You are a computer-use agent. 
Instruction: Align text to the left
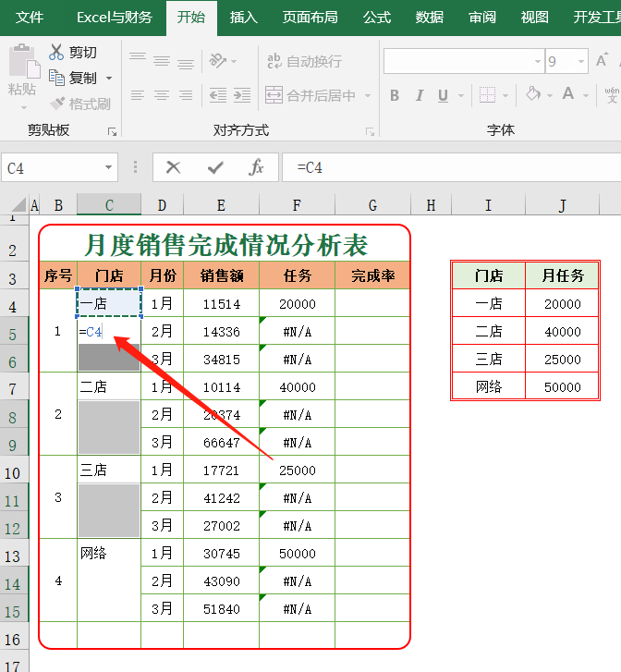[138, 94]
